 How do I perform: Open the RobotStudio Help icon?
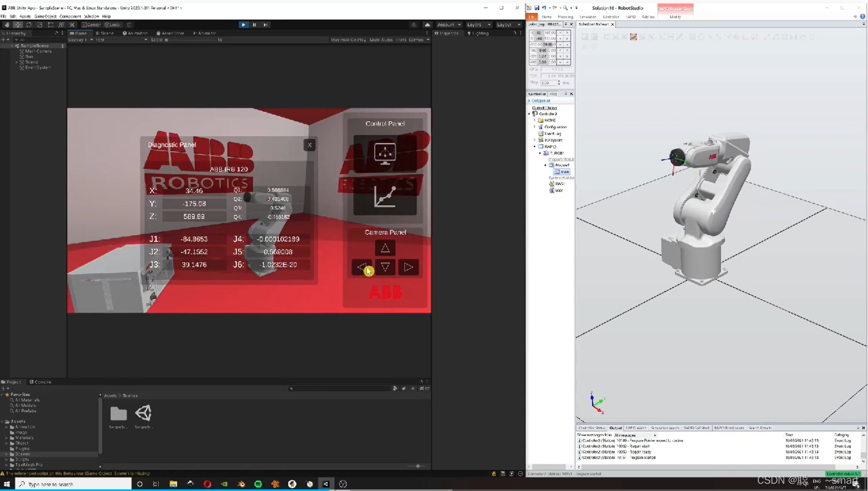pos(862,17)
